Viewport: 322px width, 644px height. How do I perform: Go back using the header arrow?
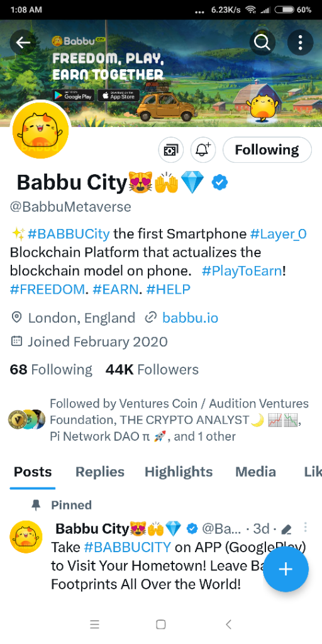[x=23, y=42]
